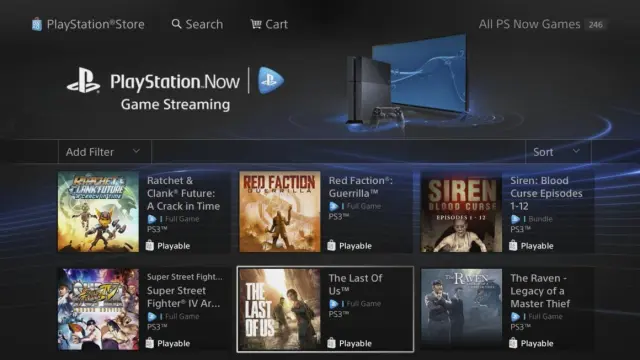Click bag icon next to Street Fighter Playable
The height and width of the screenshot is (360, 640).
(x=150, y=343)
